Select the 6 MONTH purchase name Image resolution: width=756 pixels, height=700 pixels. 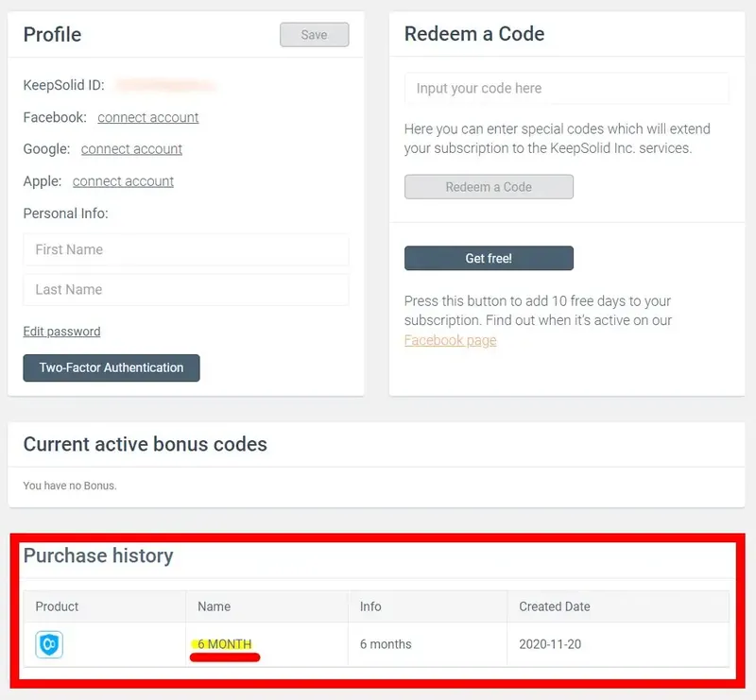tap(225, 644)
